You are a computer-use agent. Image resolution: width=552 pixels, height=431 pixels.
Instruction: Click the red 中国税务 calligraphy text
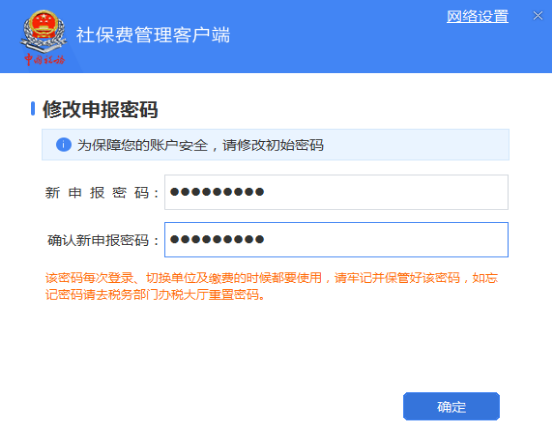(45, 59)
